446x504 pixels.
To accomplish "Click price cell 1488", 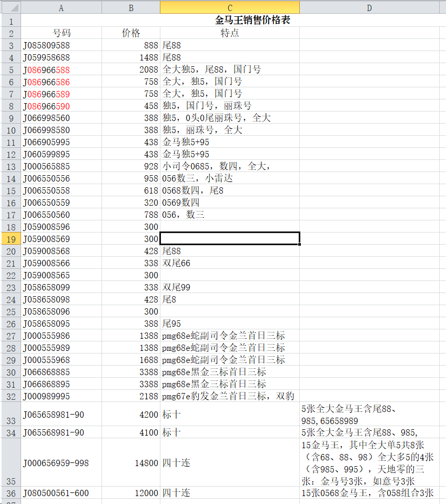I will pos(131,57).
